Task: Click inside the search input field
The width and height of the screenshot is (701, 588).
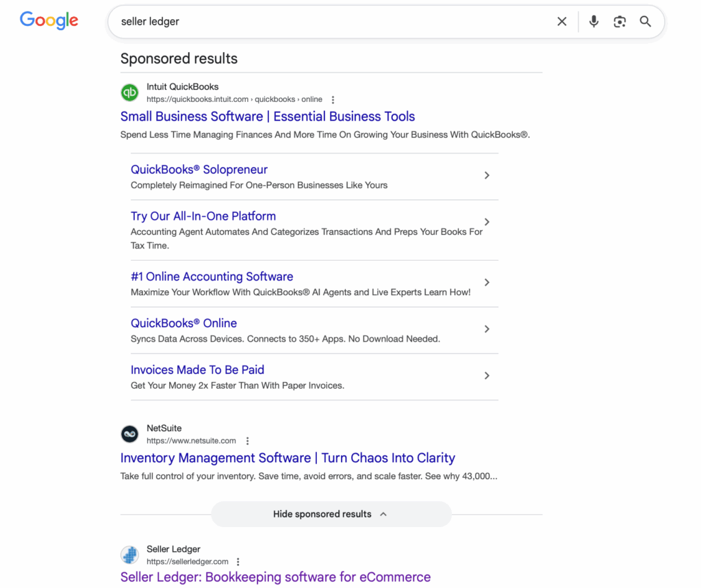Action: click(x=329, y=22)
